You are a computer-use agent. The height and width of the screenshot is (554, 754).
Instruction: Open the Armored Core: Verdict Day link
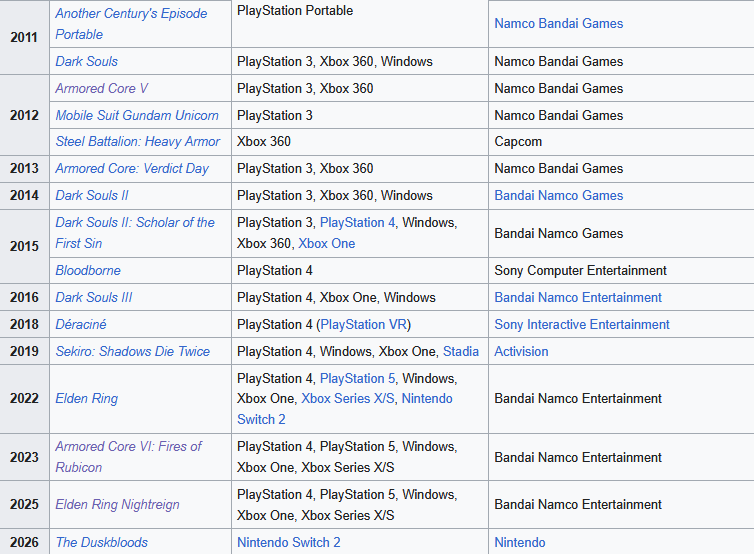pos(132,168)
